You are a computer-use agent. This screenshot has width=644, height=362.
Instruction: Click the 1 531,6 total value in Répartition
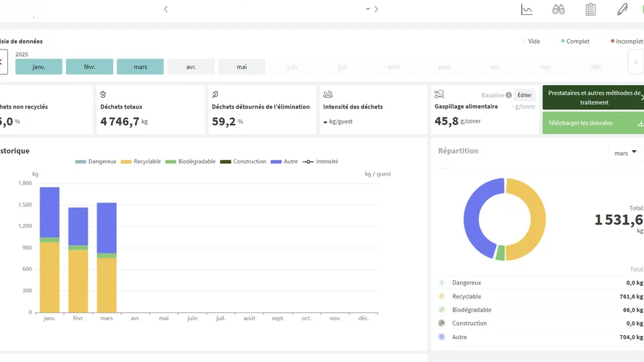pos(619,220)
